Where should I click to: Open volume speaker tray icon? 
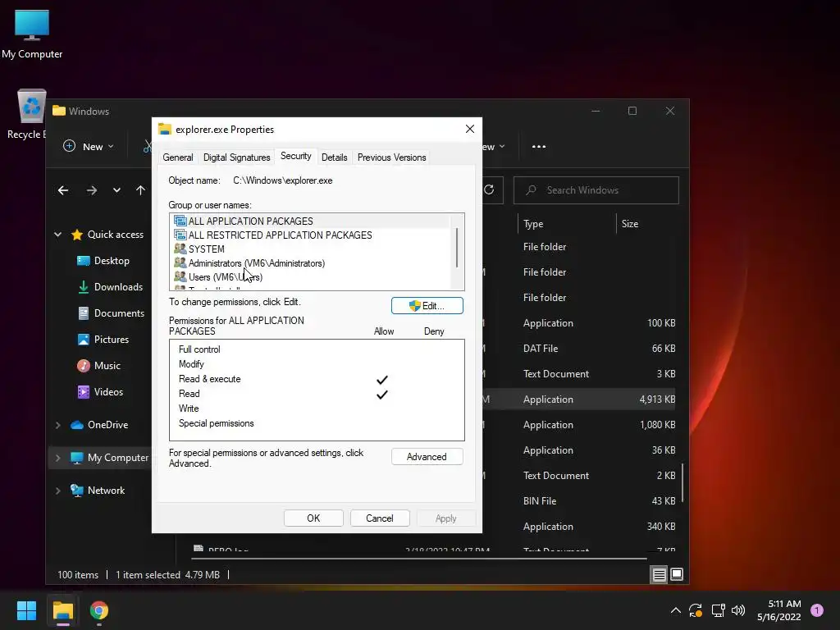[x=738, y=610]
